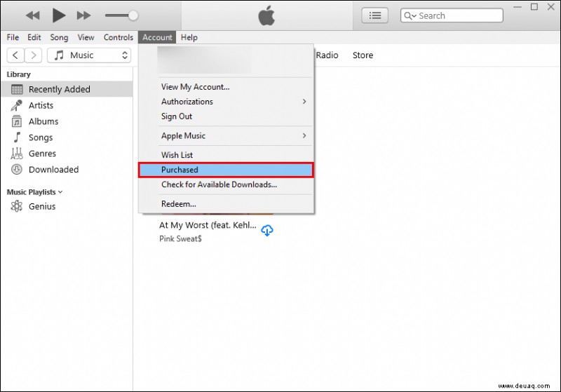
Task: Open the Help menu
Action: click(189, 37)
